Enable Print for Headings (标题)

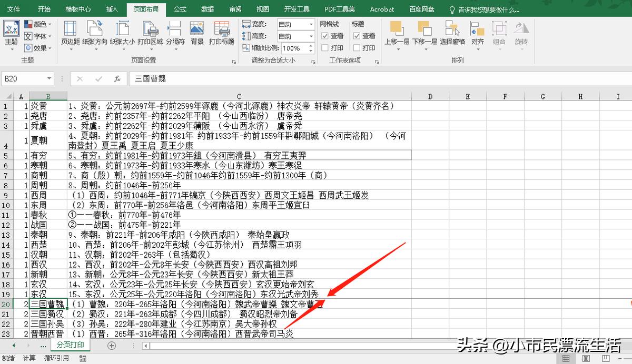(356, 47)
